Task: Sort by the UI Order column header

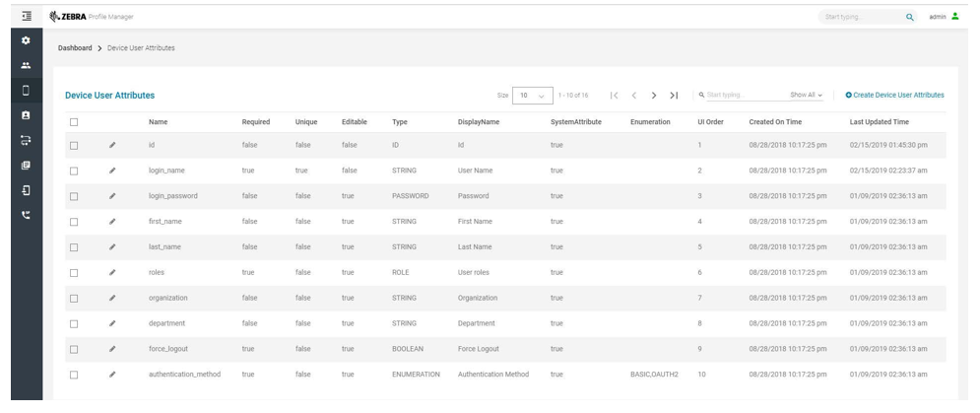Action: (710, 122)
